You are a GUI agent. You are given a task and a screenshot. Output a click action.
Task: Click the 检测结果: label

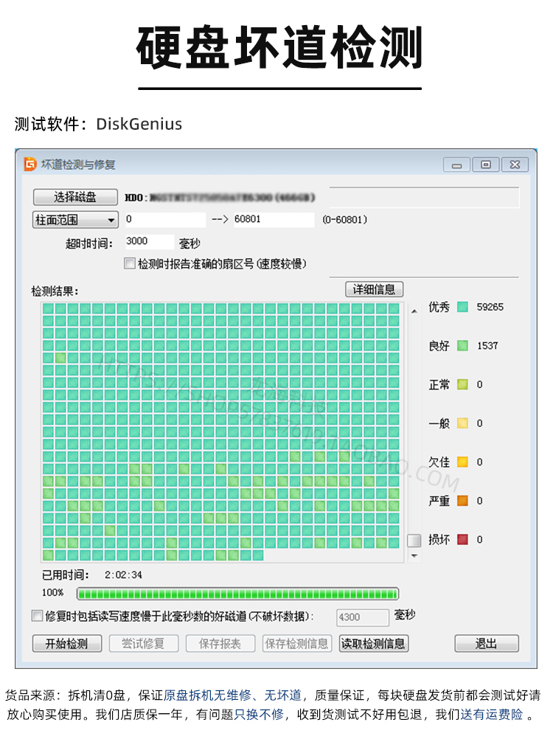point(55,291)
